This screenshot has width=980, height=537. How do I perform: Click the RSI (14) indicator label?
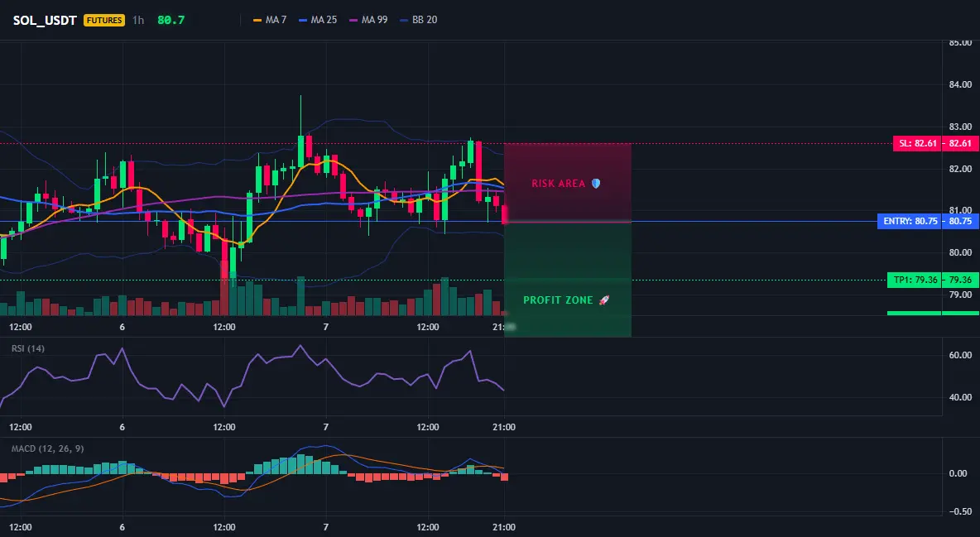[x=28, y=348]
